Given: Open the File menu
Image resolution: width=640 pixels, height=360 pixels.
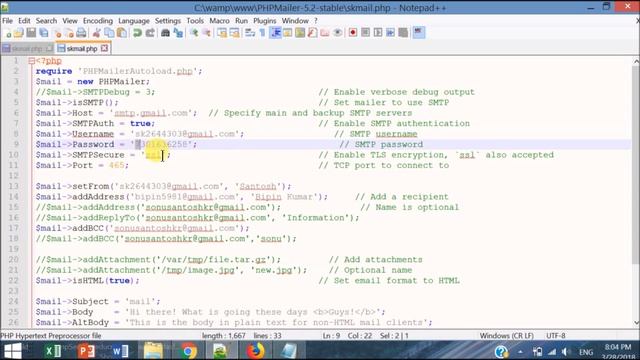Looking at the screenshot, I should [x=7, y=21].
